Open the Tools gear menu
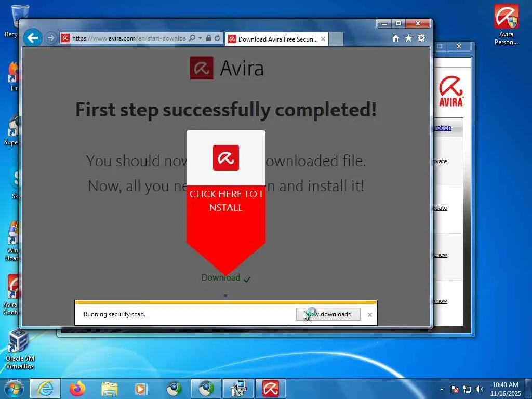 click(421, 38)
